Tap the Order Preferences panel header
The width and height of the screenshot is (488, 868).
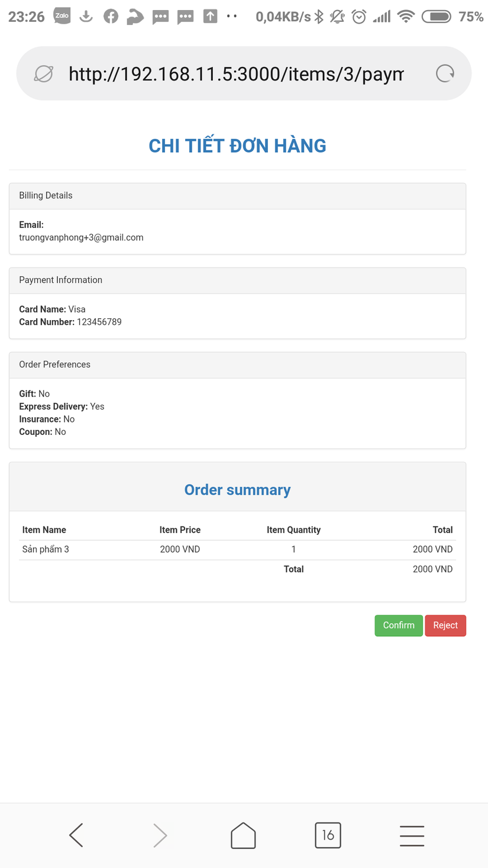(237, 365)
